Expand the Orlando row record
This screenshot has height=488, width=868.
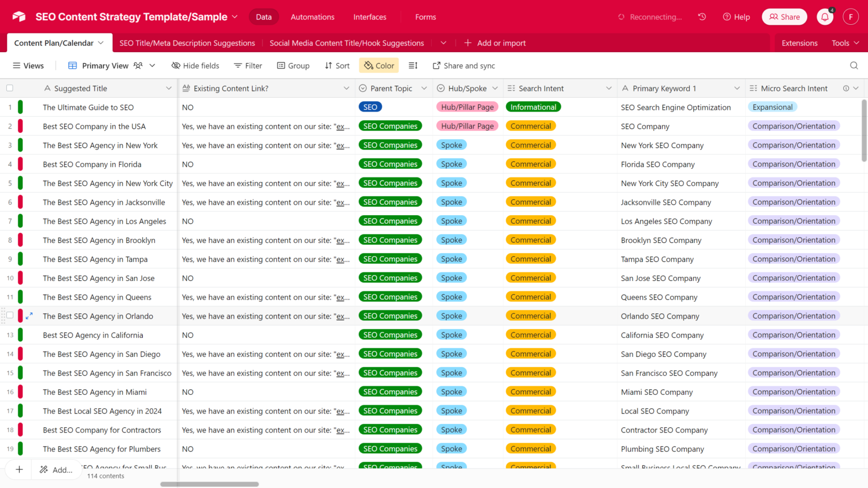[30, 316]
